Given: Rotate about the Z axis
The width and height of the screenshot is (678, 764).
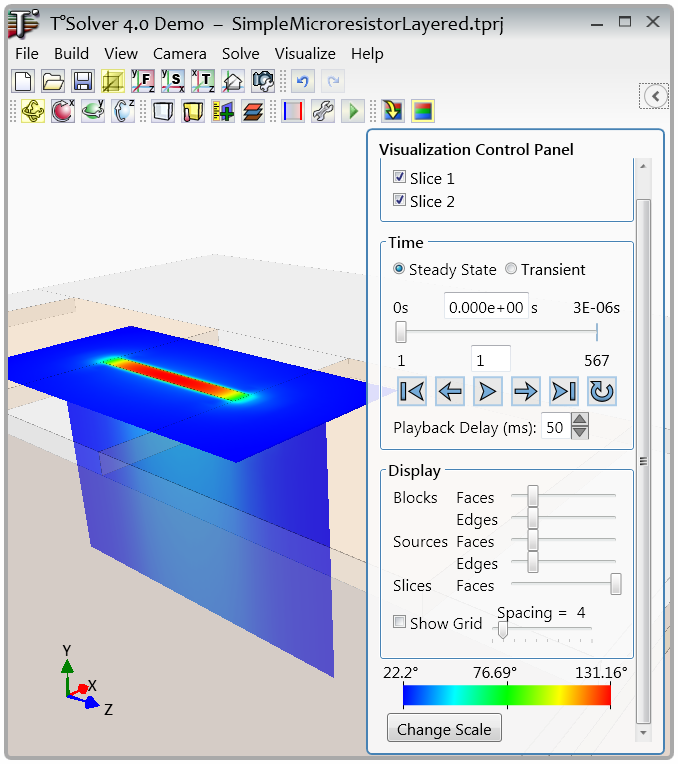Looking at the screenshot, I should 123,111.
